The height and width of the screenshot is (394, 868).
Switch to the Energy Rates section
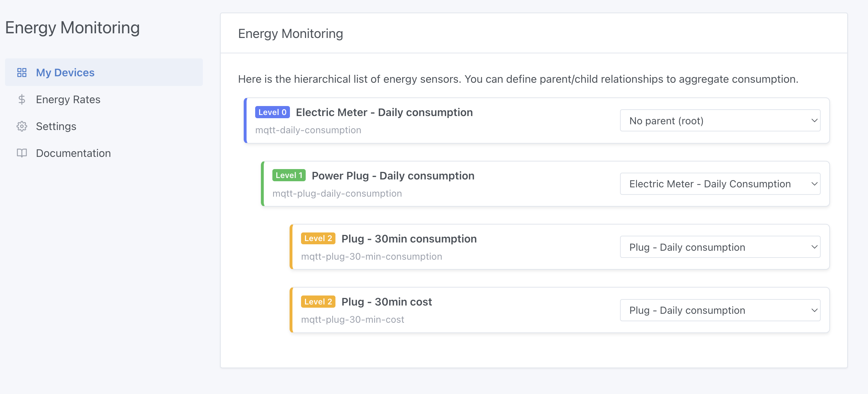[x=68, y=99]
